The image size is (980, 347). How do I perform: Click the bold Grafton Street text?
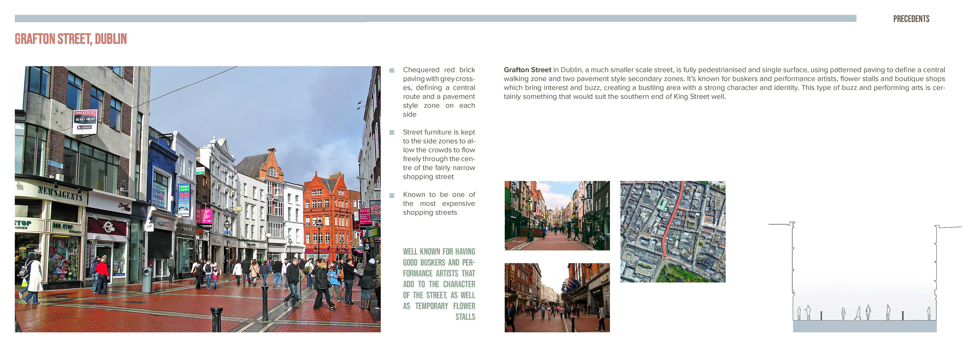click(x=527, y=70)
